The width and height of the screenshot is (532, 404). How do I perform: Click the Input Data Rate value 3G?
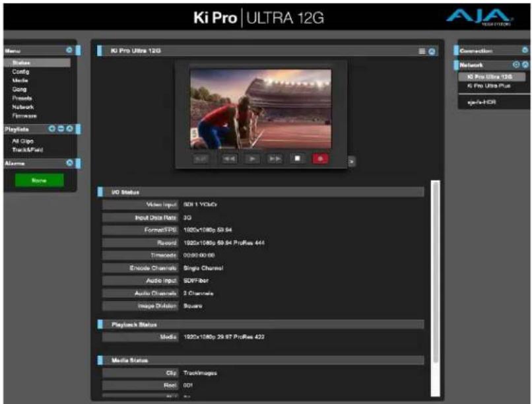[x=187, y=217]
